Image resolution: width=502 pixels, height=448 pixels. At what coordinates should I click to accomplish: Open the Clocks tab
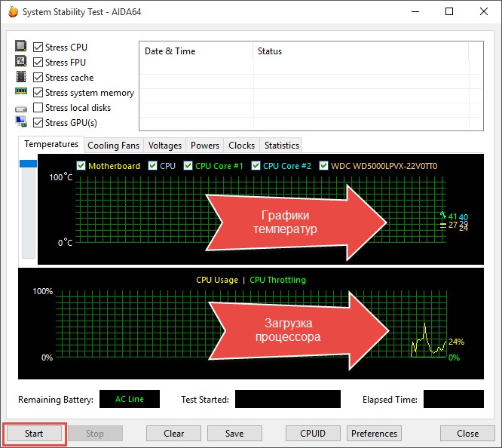coord(242,146)
